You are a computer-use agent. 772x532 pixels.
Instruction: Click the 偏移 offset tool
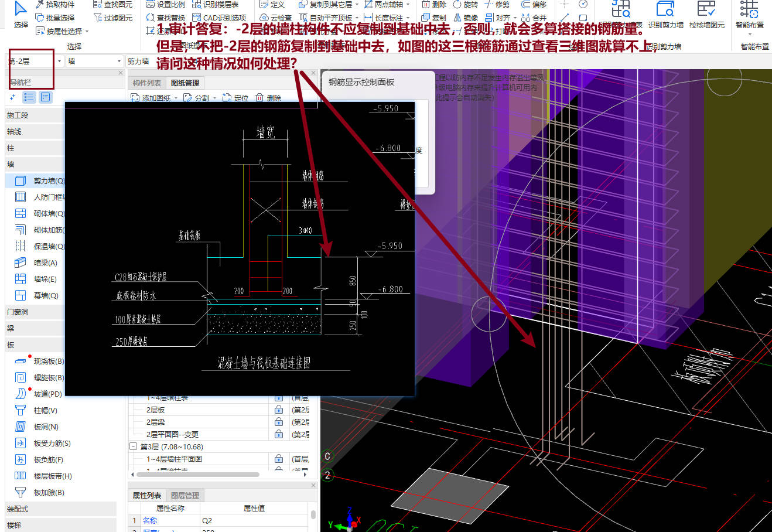click(534, 4)
